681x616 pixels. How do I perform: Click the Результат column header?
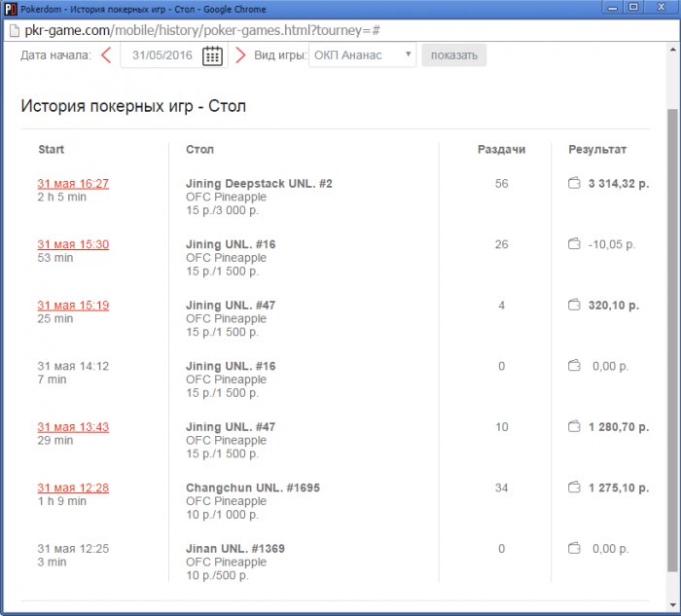pyautogui.click(x=597, y=150)
